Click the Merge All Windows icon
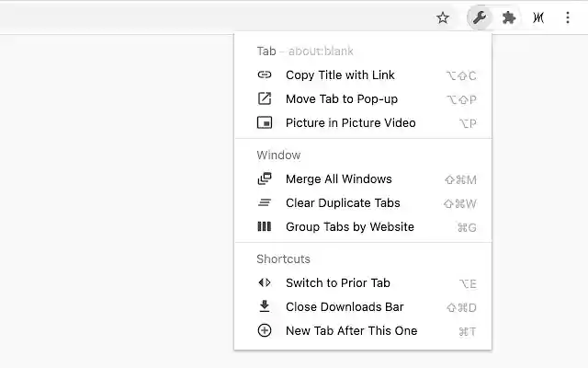 [265, 179]
